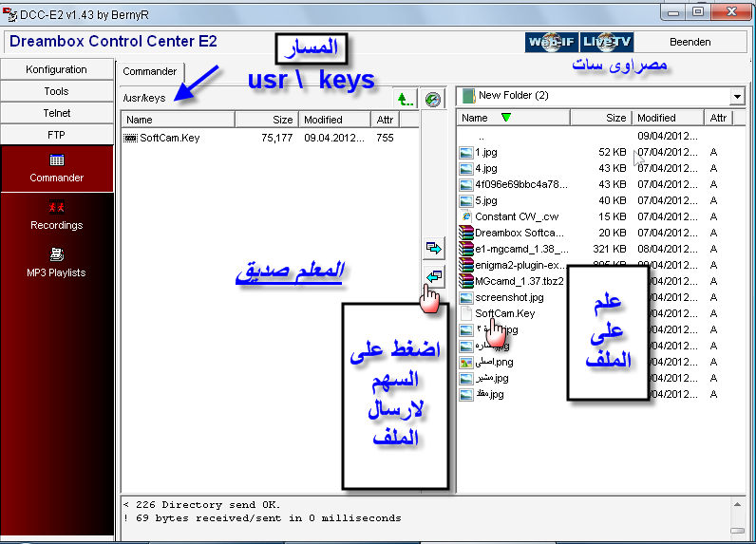The width and height of the screenshot is (756, 544).
Task: Open the Konfiguration section
Action: click(56, 69)
